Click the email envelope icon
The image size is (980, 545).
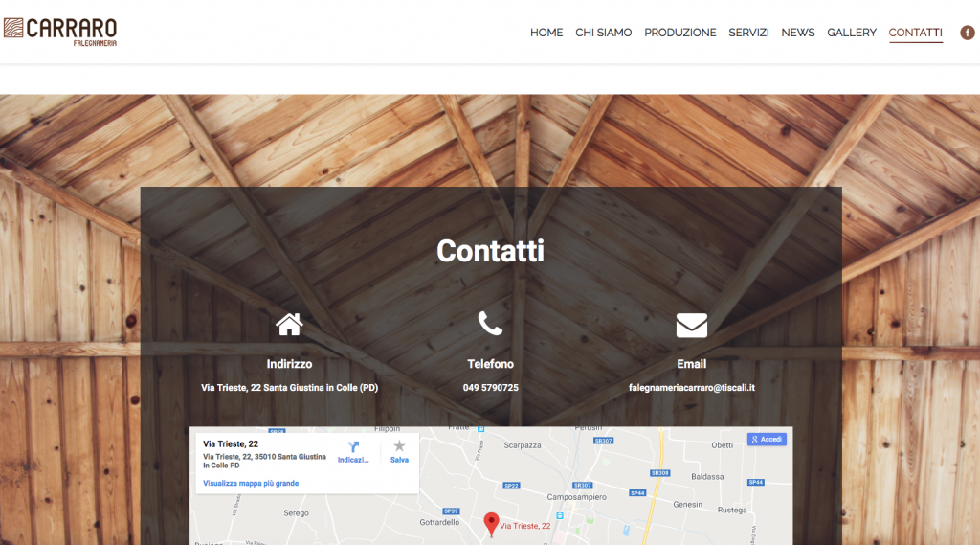[x=691, y=326]
